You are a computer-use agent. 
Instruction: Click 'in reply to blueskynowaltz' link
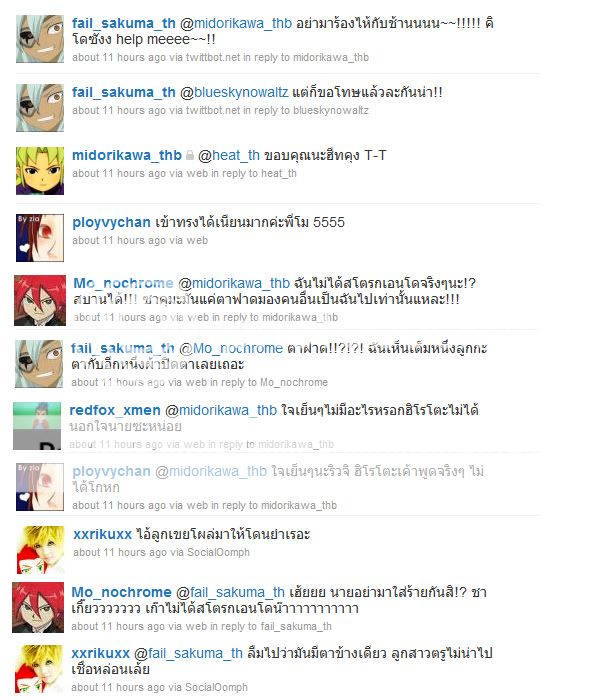click(306, 110)
